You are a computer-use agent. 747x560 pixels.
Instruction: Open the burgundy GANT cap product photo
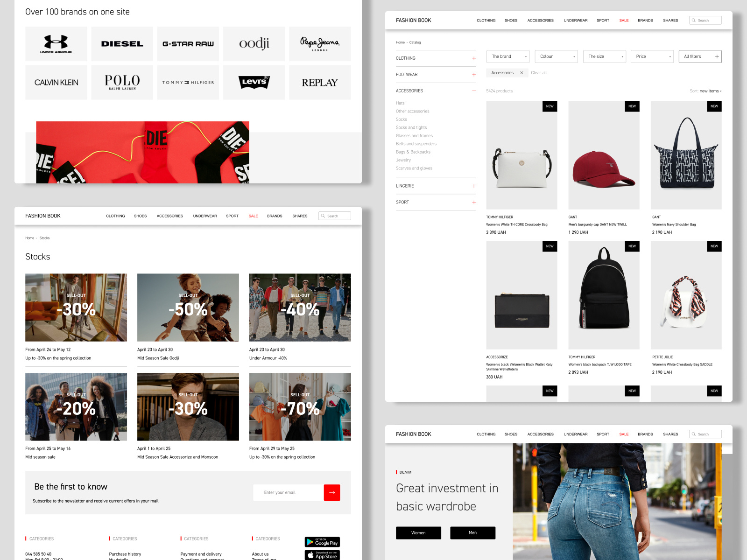(604, 155)
